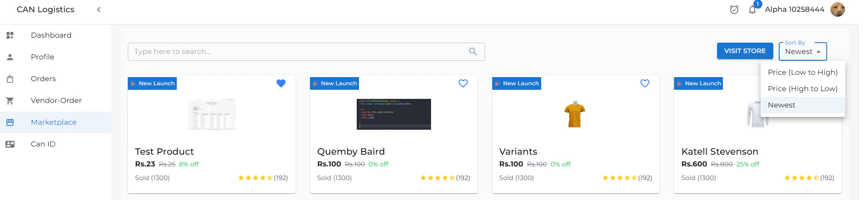Screen dimensions: 868x200
Task: Choose Price (High to Low) sort option
Action: [803, 89]
